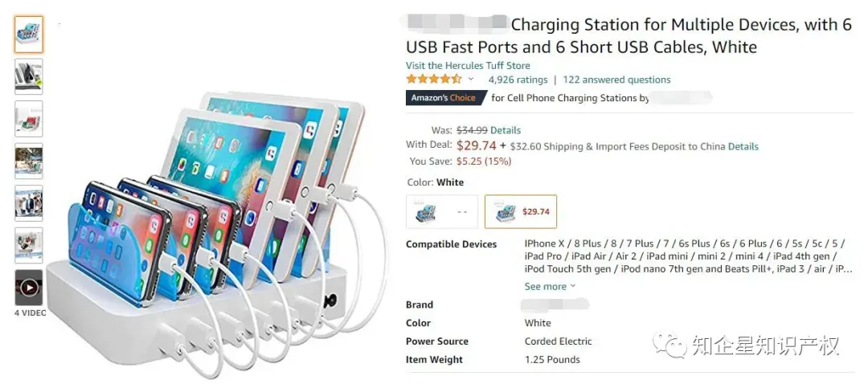868x384 pixels.
Task: Select the unavailable color variant swatch
Action: coord(442,211)
